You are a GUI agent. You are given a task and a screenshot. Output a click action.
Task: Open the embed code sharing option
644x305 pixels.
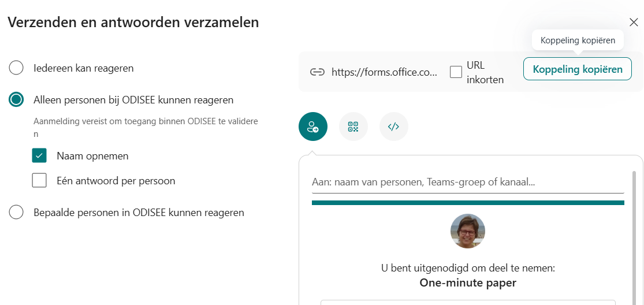click(393, 127)
